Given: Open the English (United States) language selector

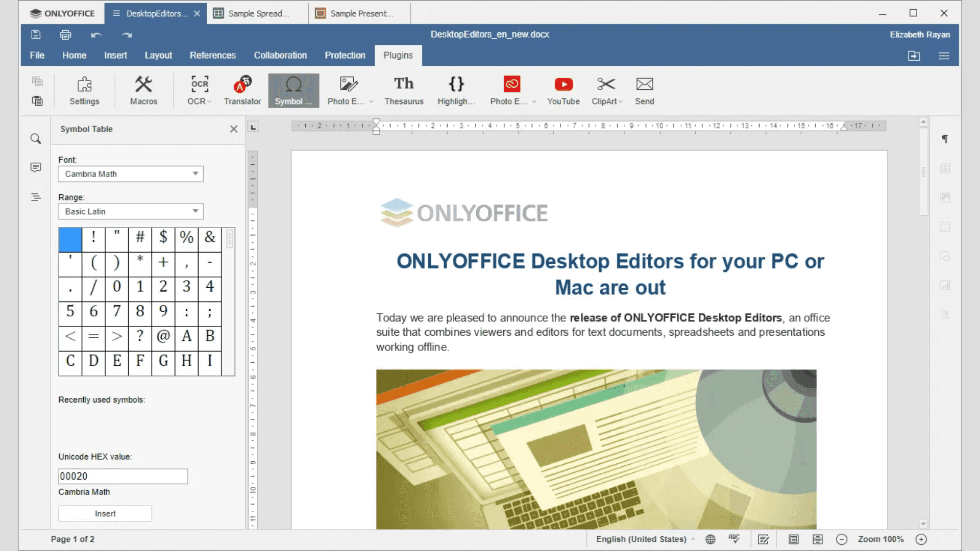Looking at the screenshot, I should click(645, 539).
